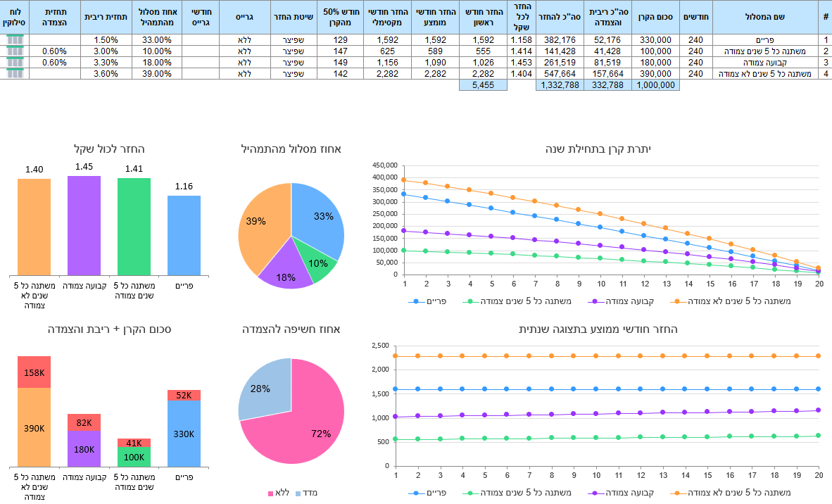The image size is (832, 504).
Task: Select total repayment cell 1,332,788
Action: pos(560,85)
